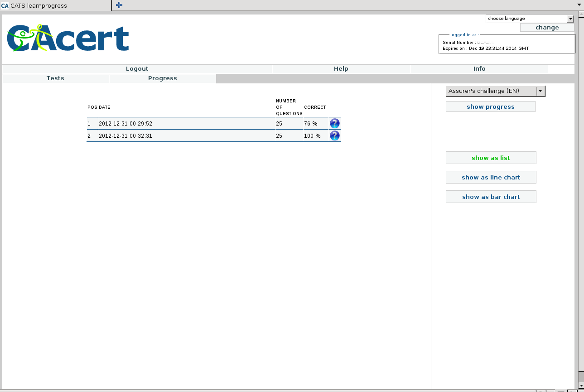Open the Info menu item
Screen dimensions: 584x392
(x=479, y=69)
